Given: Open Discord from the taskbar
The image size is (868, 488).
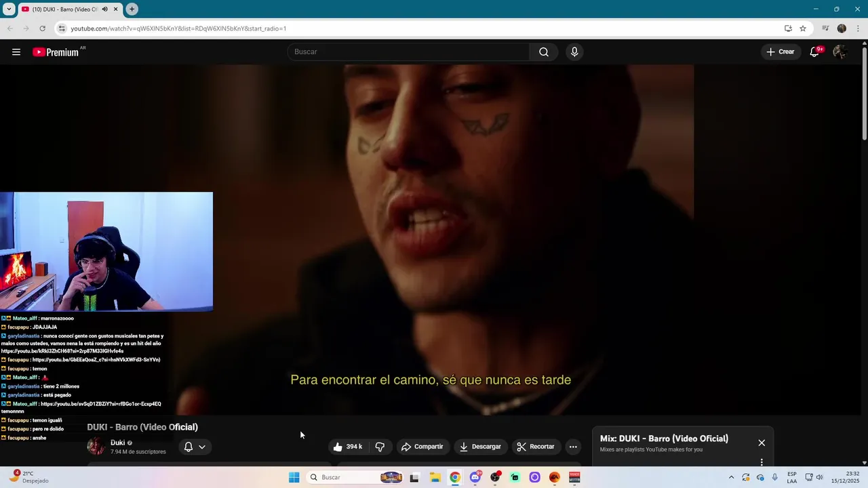Looking at the screenshot, I should point(475,477).
